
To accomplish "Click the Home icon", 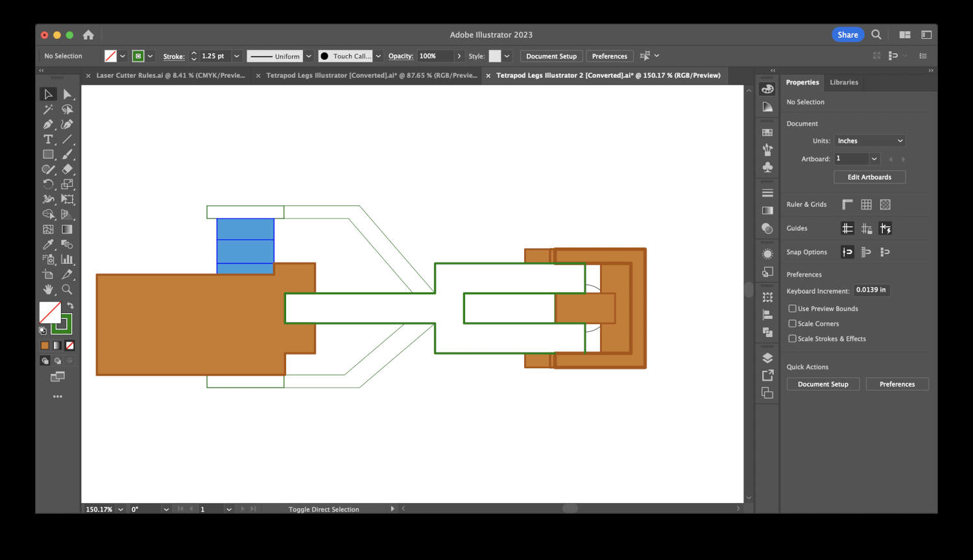I will [88, 35].
